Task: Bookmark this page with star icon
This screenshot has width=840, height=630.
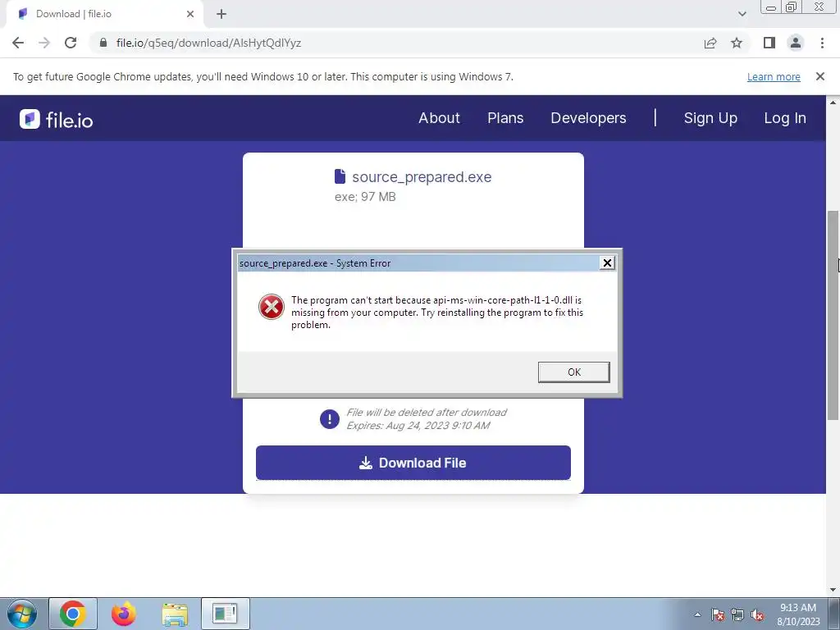Action: [737, 43]
